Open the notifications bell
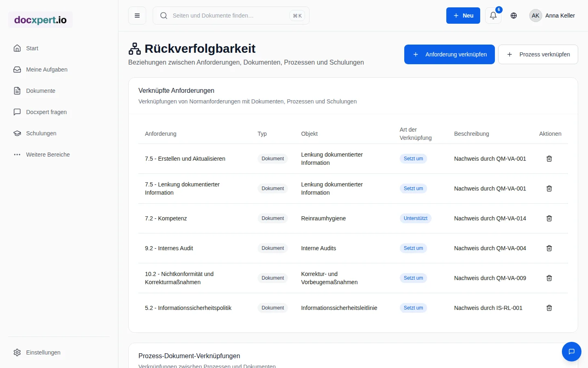The image size is (588, 368). coord(493,16)
